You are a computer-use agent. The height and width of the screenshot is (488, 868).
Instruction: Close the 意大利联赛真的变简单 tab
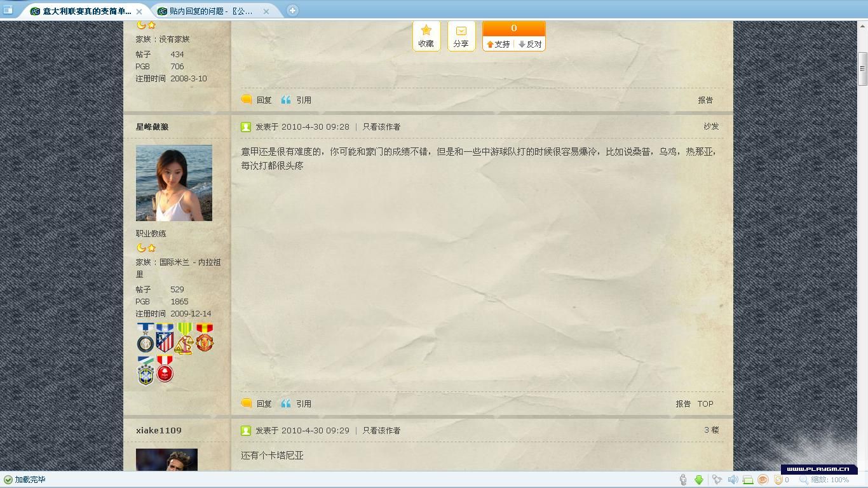[139, 11]
